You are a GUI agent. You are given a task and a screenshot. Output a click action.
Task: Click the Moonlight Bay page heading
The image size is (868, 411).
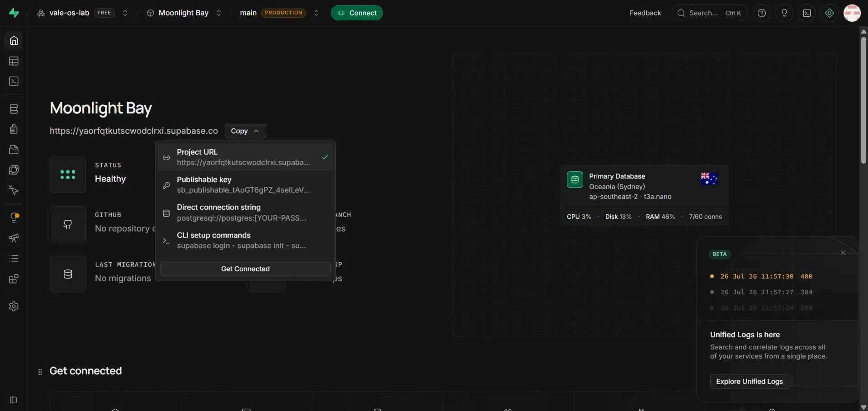click(x=101, y=109)
